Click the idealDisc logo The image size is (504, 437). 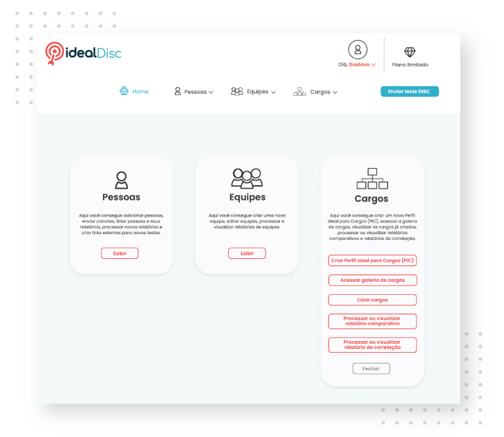pos(83,53)
